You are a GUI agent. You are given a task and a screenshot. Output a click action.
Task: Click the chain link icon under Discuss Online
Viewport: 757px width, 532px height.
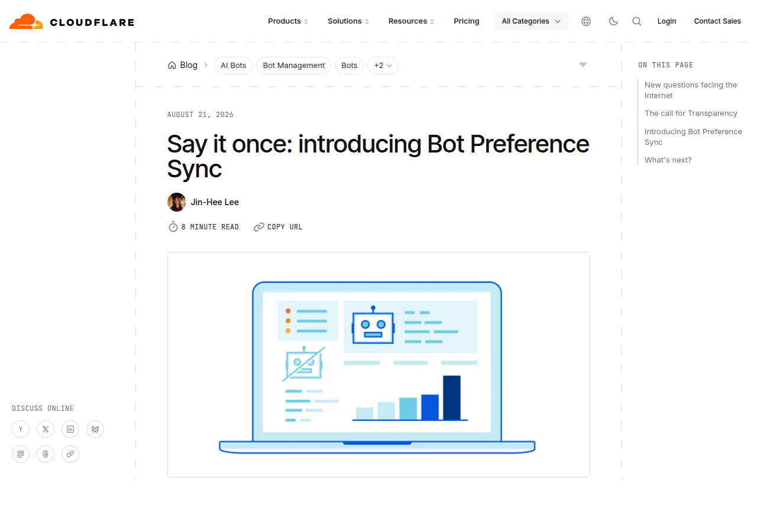tap(70, 454)
